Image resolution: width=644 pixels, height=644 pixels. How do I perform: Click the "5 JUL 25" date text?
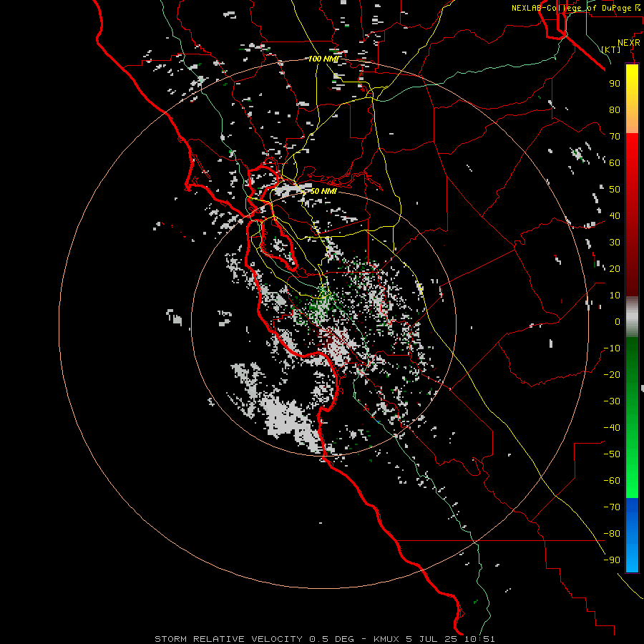431,639
